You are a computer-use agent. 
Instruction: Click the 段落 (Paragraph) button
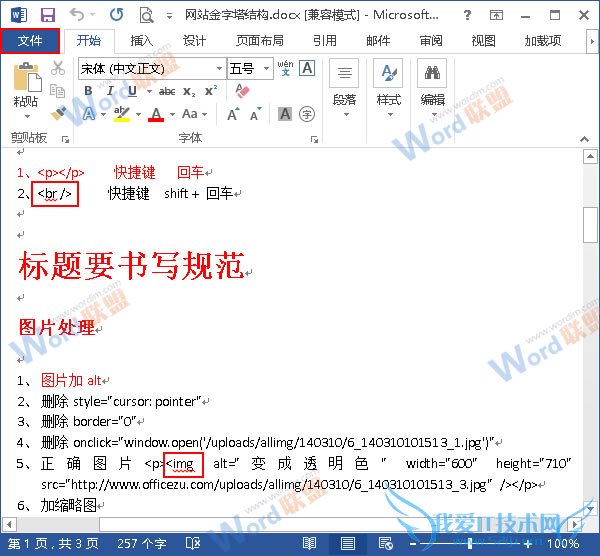pos(344,84)
